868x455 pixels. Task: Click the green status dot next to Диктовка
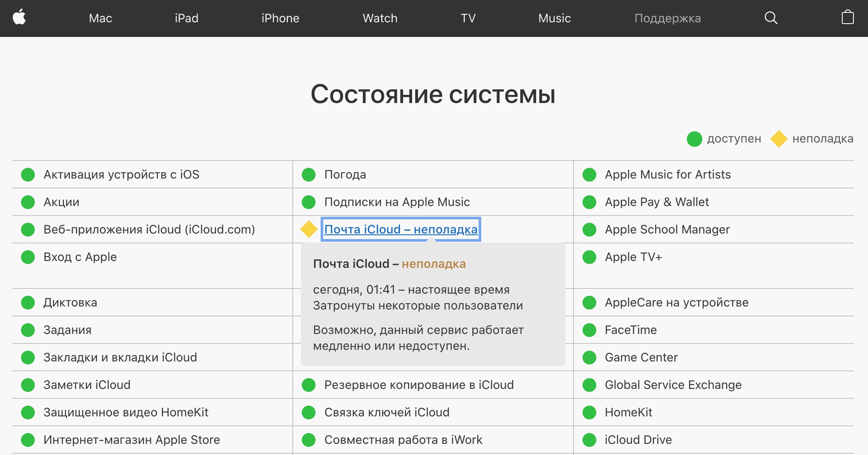coord(28,302)
